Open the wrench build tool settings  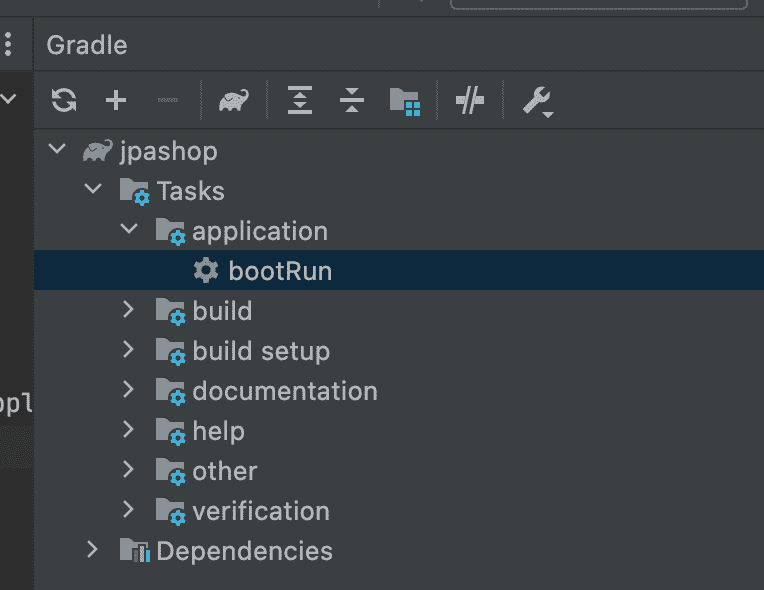pyautogui.click(x=538, y=101)
